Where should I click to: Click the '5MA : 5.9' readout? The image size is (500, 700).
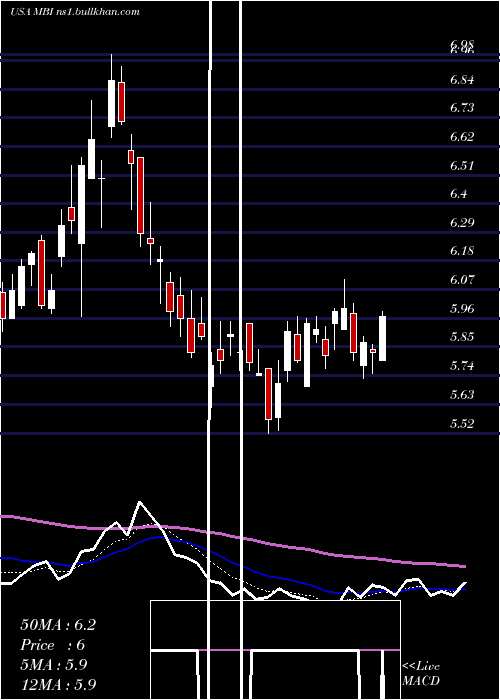(x=54, y=665)
